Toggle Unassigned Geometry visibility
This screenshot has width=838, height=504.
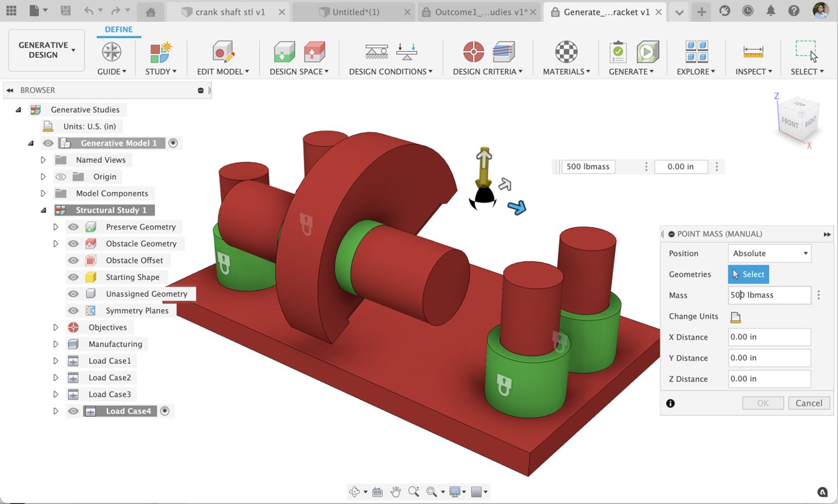click(73, 294)
